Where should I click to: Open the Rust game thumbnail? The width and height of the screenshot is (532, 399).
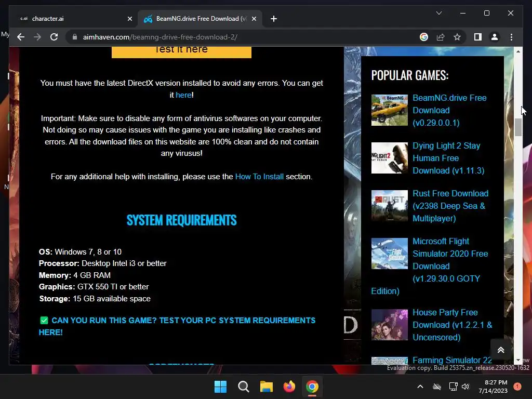click(390, 206)
